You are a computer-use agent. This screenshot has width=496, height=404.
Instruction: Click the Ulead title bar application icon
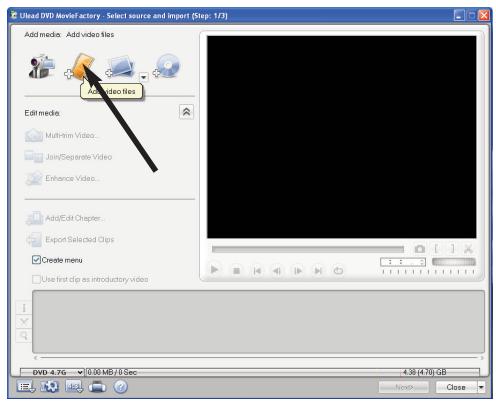(x=14, y=15)
